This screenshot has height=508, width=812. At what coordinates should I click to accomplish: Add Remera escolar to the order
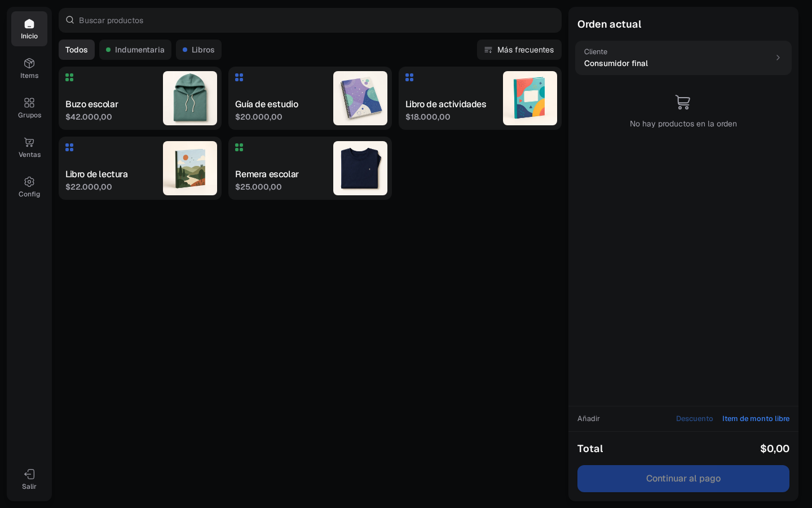click(x=310, y=168)
